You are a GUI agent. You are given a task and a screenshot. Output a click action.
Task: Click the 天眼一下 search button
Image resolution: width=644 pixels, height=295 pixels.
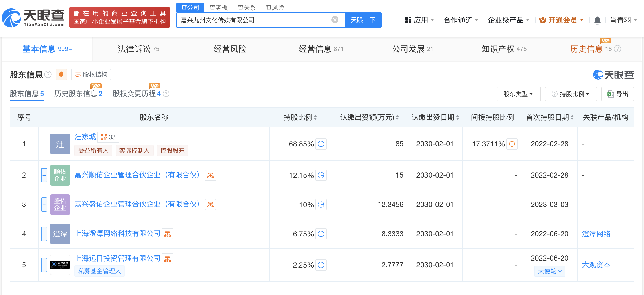[x=363, y=20]
